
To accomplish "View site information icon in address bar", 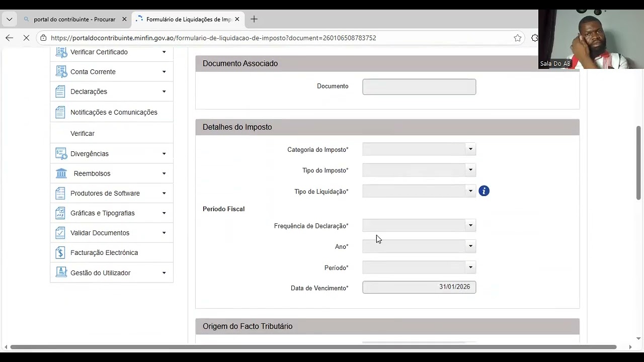I will pyautogui.click(x=44, y=38).
